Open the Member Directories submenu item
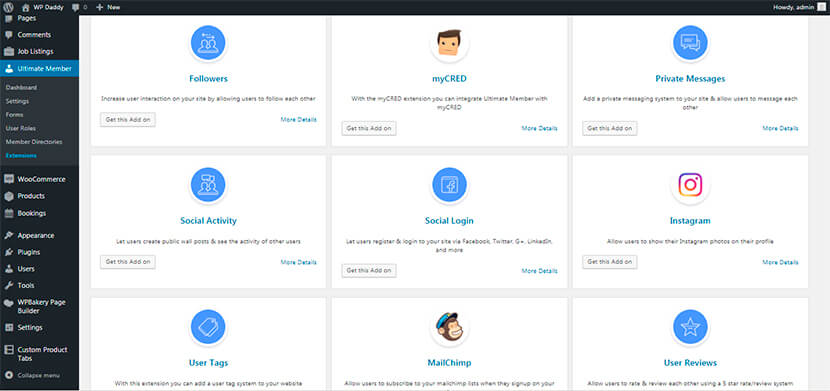830x391 pixels. tap(34, 142)
